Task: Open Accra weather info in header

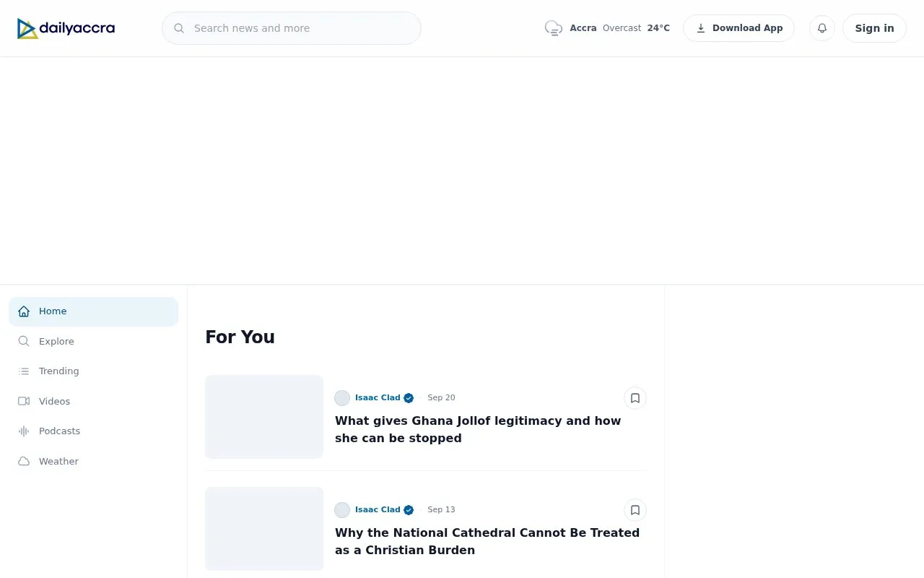Action: coord(607,28)
